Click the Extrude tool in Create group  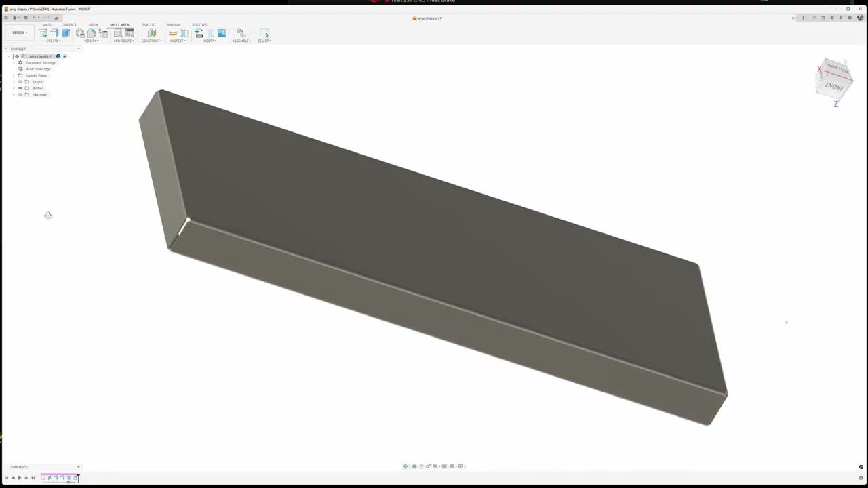(66, 33)
